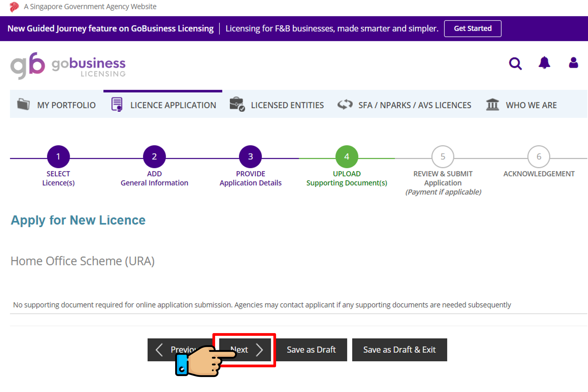Click 'Apply for New Licence' heading

click(x=78, y=220)
